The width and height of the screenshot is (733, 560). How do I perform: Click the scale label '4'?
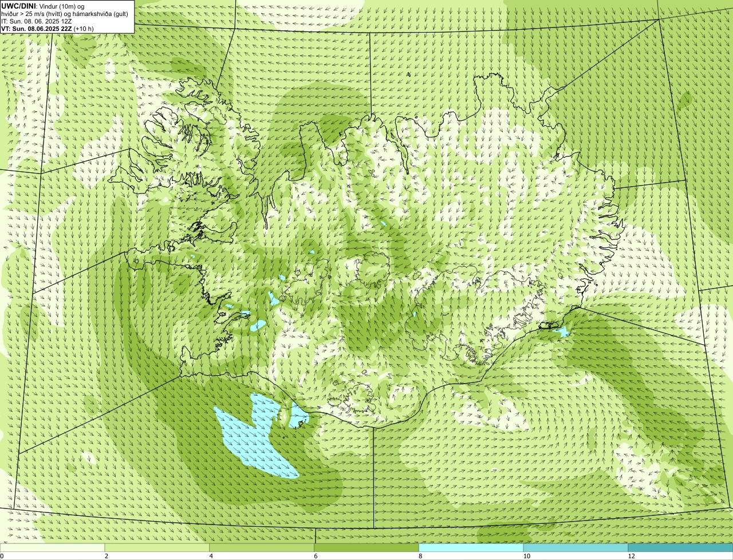click(211, 556)
